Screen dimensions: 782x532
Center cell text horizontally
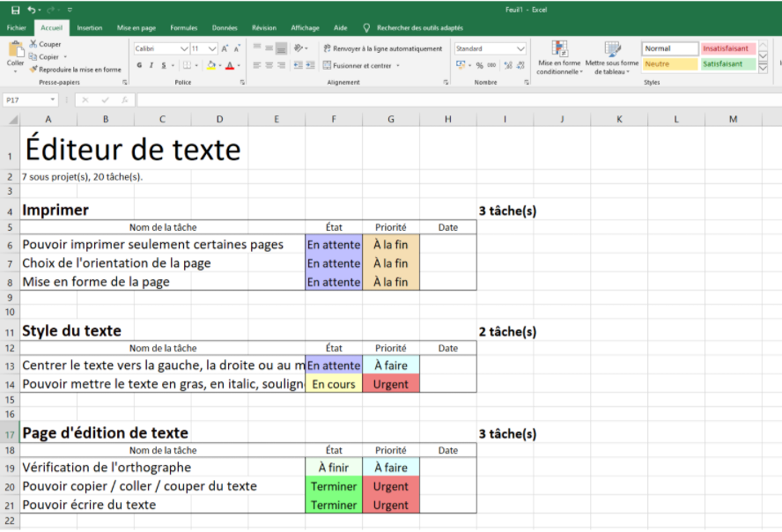(x=269, y=65)
